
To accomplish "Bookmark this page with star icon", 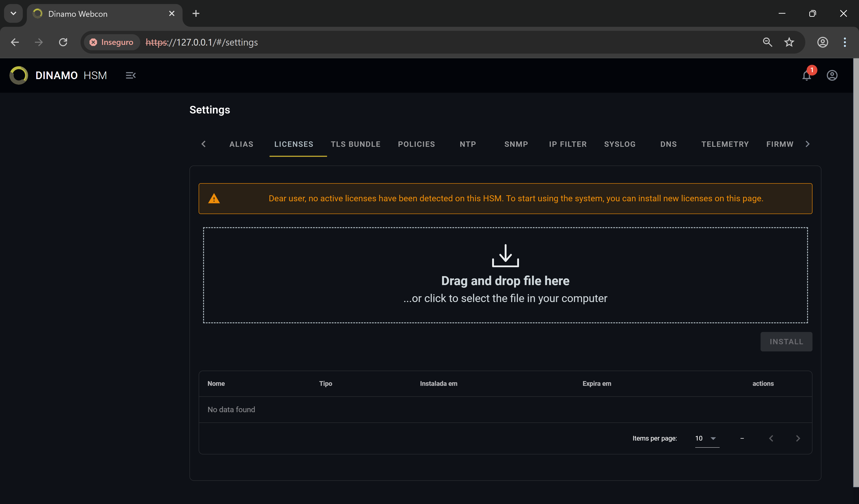I will (x=789, y=42).
